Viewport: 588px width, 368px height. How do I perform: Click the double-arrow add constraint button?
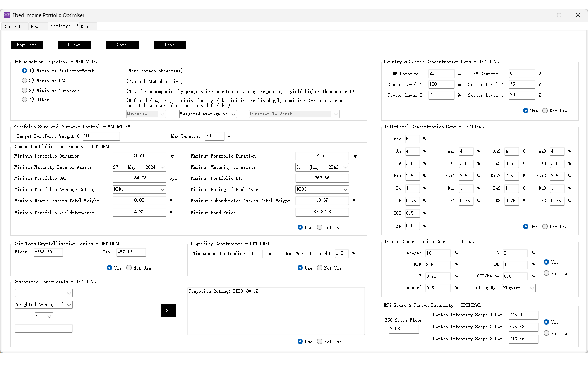coord(168,311)
